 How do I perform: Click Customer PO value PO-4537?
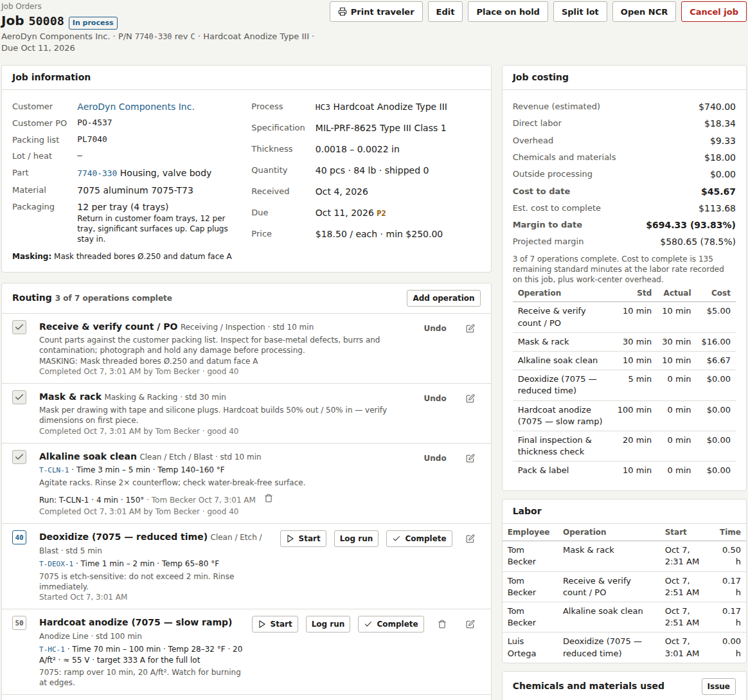(x=94, y=123)
